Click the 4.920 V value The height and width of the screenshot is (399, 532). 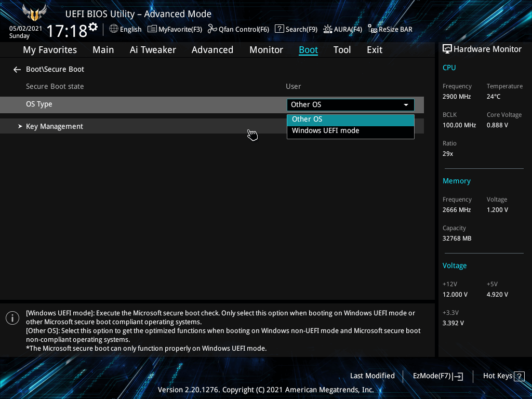pos(497,295)
